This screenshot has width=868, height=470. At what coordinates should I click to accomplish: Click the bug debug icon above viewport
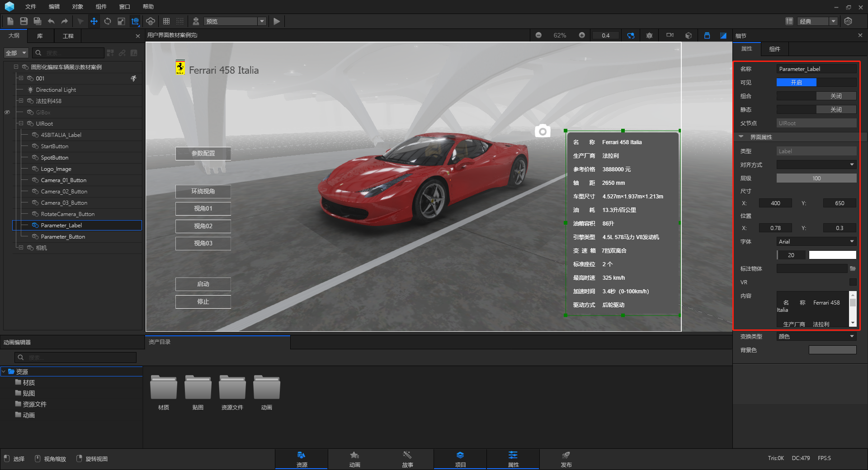[x=649, y=35]
